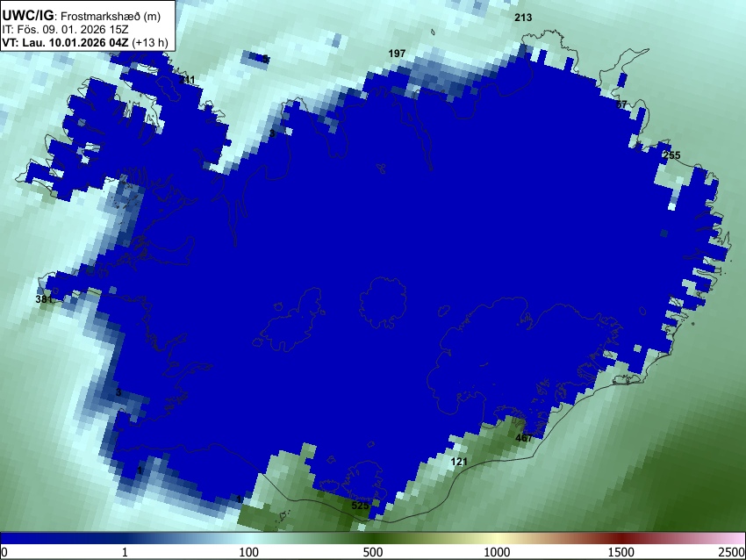Click the "100" label on the color scale

249,552
